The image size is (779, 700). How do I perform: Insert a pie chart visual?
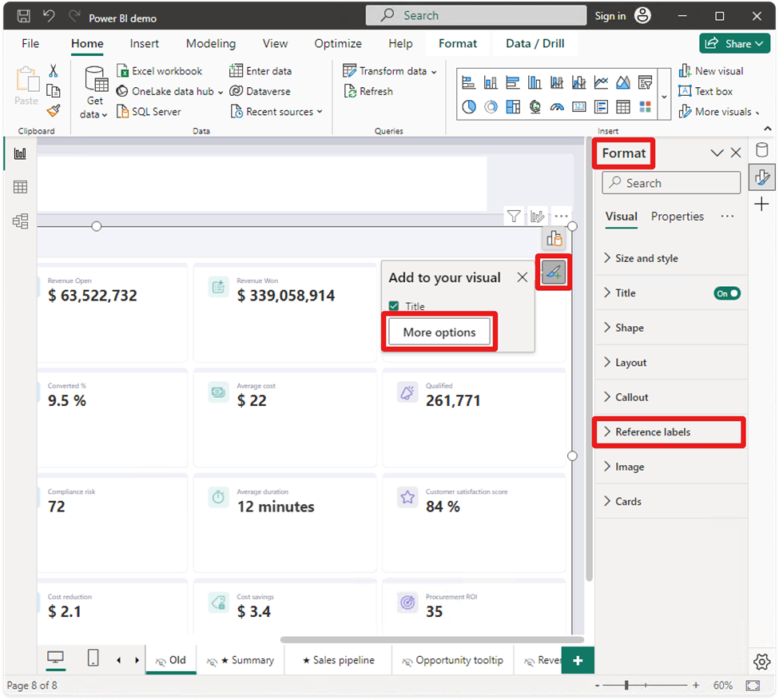pyautogui.click(x=468, y=106)
